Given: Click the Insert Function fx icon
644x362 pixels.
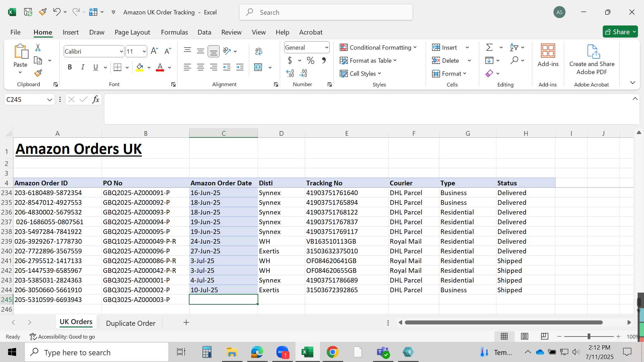Looking at the screenshot, I should pos(96,100).
